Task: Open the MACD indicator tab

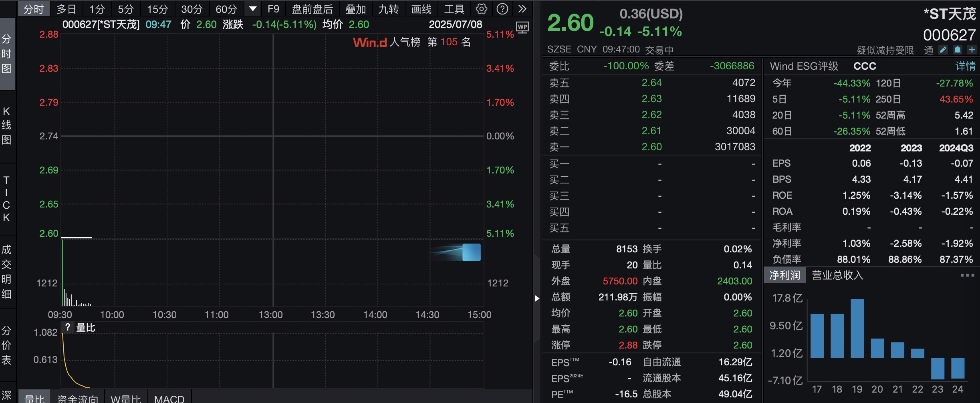Action: pos(169,398)
